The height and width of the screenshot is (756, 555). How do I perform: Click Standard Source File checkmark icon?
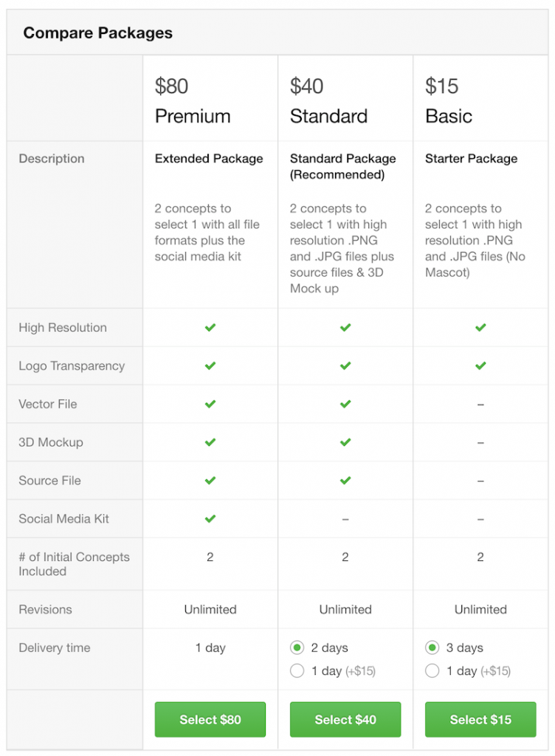pyautogui.click(x=345, y=481)
